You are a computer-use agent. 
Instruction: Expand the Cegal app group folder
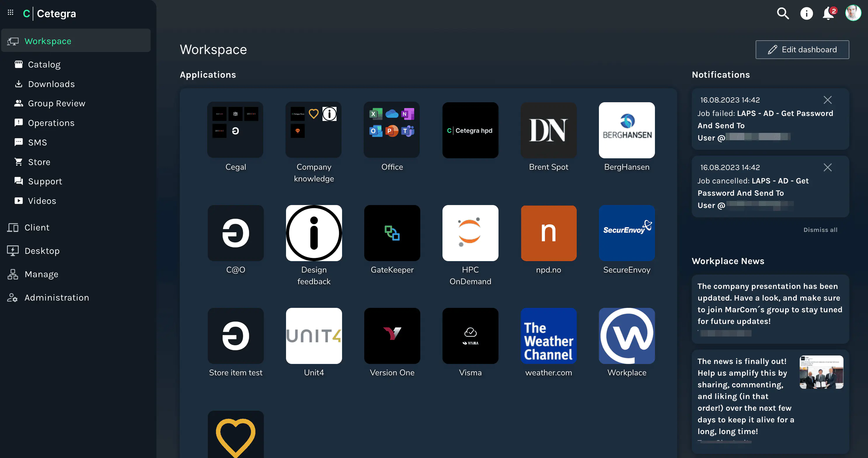(235, 130)
